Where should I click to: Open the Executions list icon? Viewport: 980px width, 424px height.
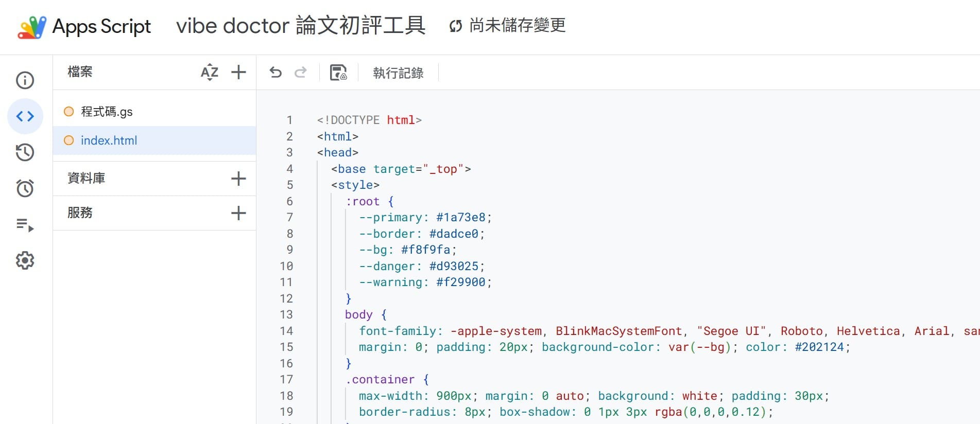25,225
